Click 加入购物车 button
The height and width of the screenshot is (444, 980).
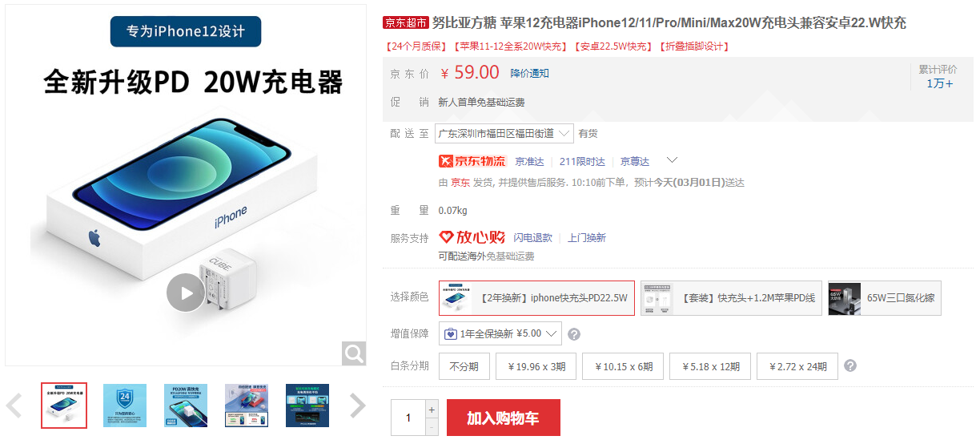point(503,418)
